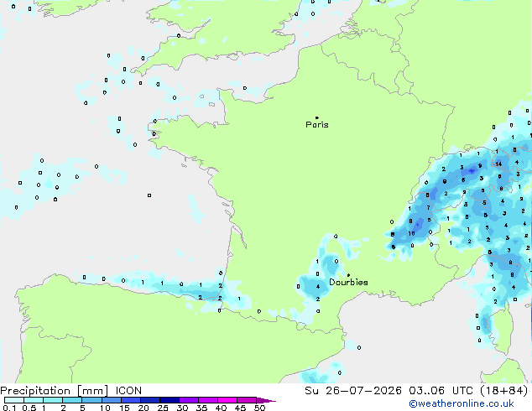Pick the 1–2 mm legend swatch
This screenshot has height=411, width=532.
53,400
